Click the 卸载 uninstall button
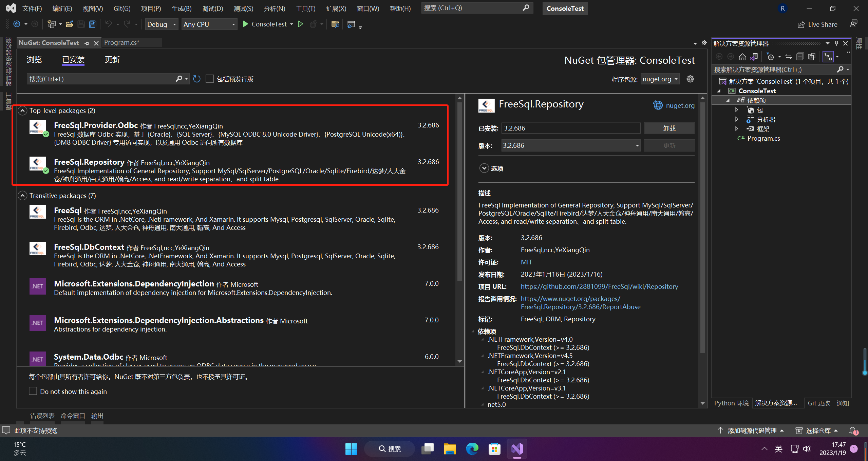 669,128
